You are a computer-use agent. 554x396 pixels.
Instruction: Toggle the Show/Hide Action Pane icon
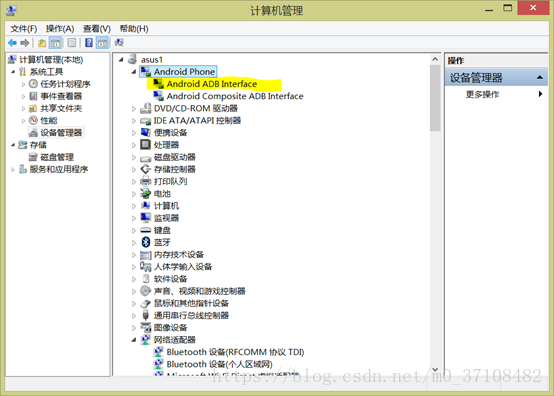pos(102,43)
